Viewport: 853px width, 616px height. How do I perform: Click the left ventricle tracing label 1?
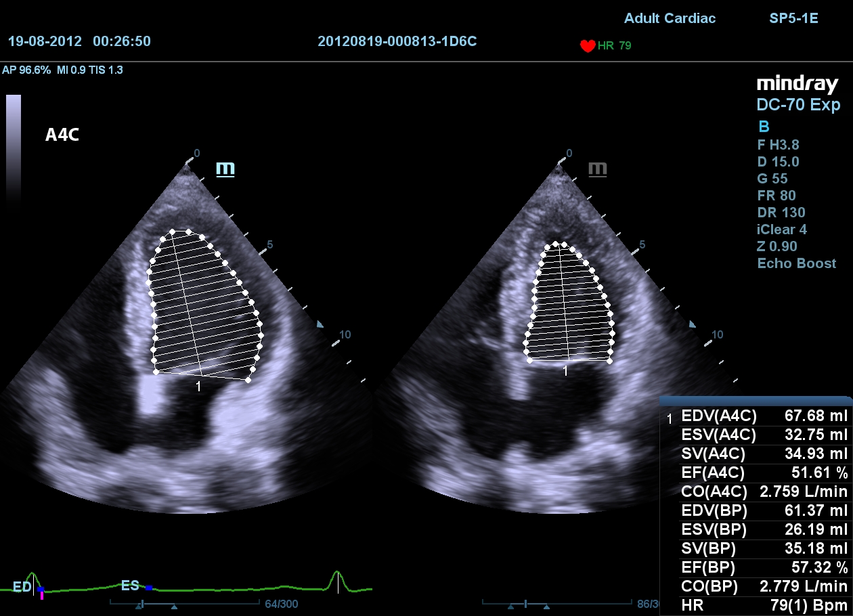pyautogui.click(x=198, y=387)
